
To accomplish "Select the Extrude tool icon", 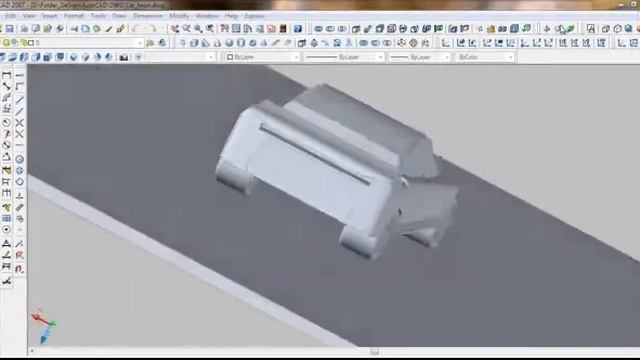I will [x=302, y=43].
